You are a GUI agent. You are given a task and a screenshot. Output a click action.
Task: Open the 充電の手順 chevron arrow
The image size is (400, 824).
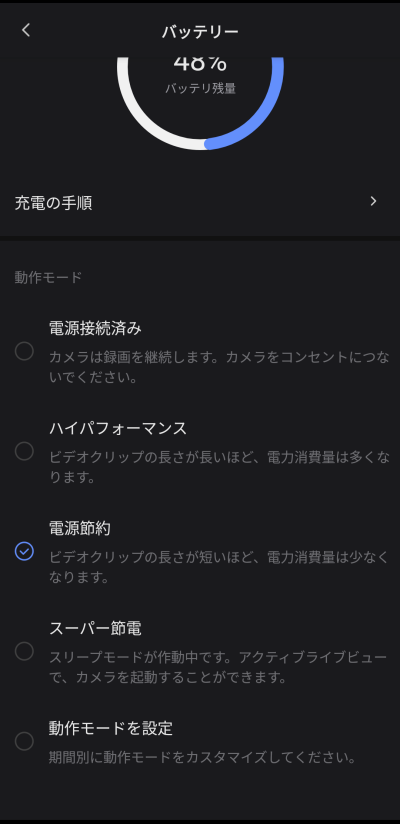pos(373,201)
